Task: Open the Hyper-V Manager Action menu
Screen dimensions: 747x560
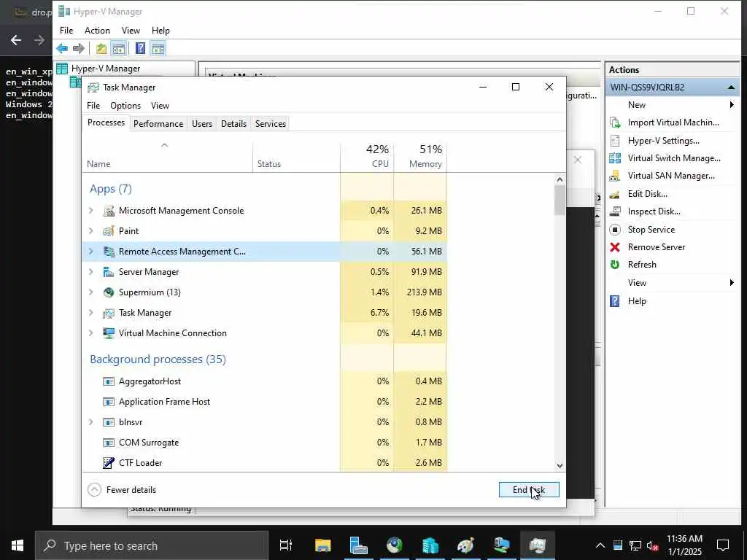Action: click(x=97, y=31)
